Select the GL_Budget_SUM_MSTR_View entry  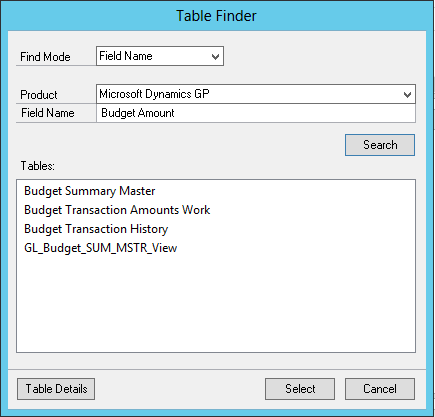pos(100,248)
